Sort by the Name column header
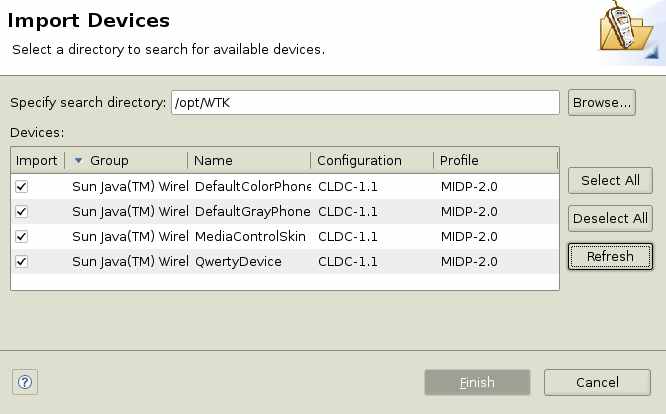This screenshot has width=666, height=414. coord(248,161)
